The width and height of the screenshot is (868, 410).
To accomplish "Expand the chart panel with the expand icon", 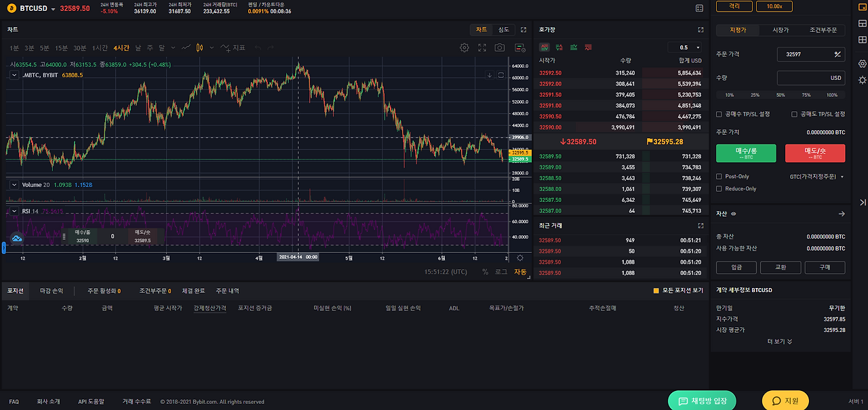I will 524,30.
